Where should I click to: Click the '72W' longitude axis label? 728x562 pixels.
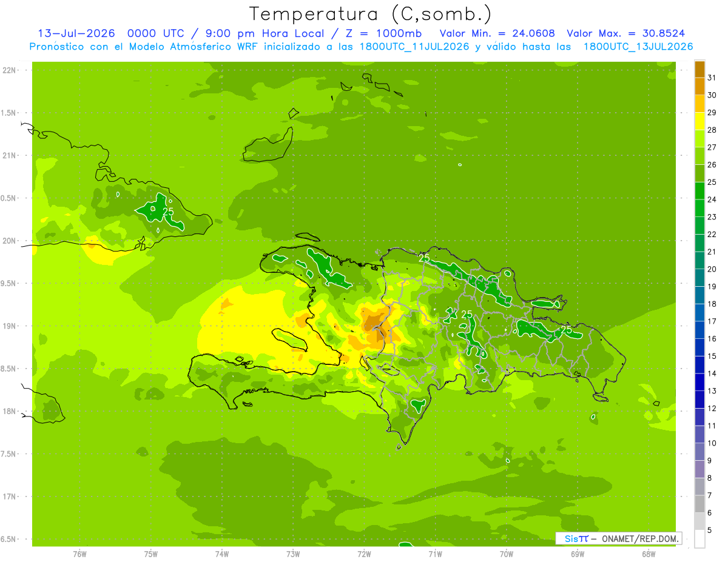point(364,554)
